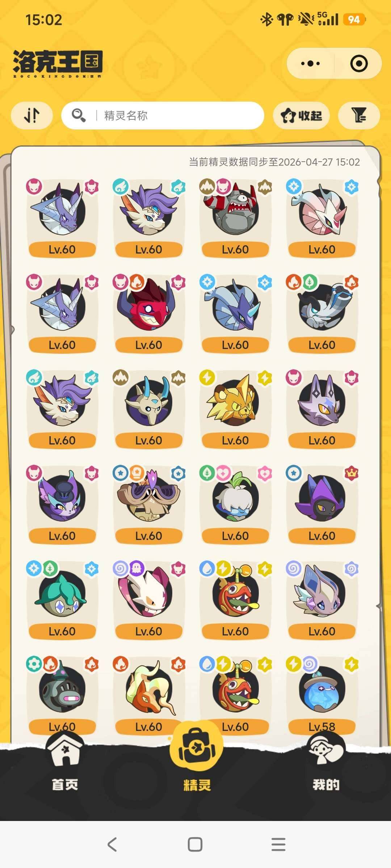Focus the 精灵名称 search field
Viewport: 391px width, 868px height.
tap(163, 116)
